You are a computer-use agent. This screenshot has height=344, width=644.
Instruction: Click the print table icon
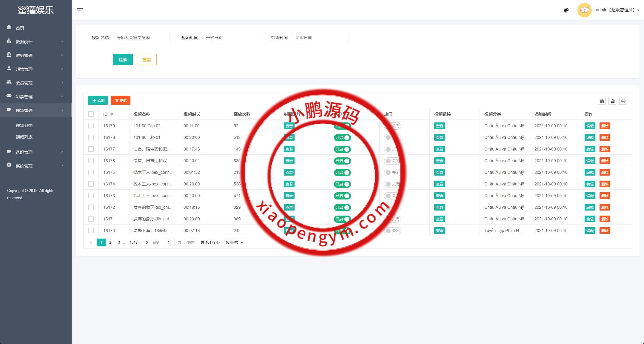(623, 101)
